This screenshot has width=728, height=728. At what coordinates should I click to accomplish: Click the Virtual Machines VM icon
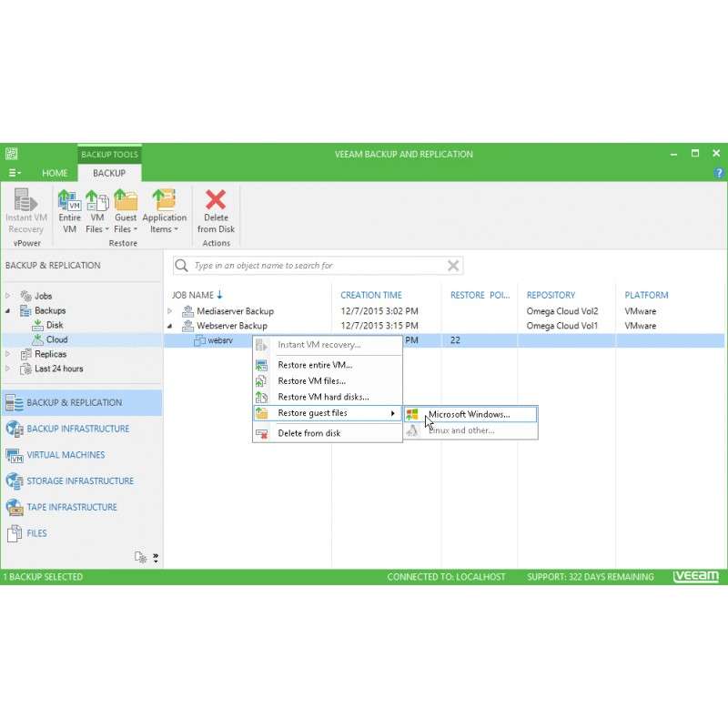(x=15, y=455)
